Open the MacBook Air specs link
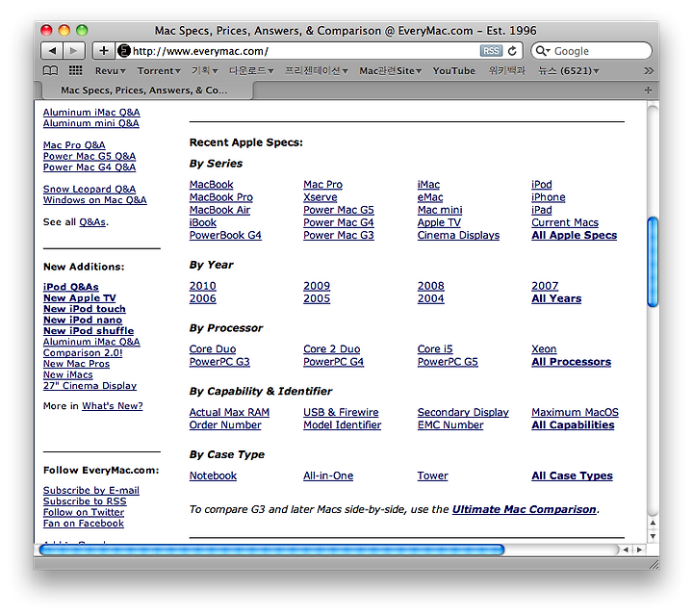The width and height of the screenshot is (693, 616). 219,210
